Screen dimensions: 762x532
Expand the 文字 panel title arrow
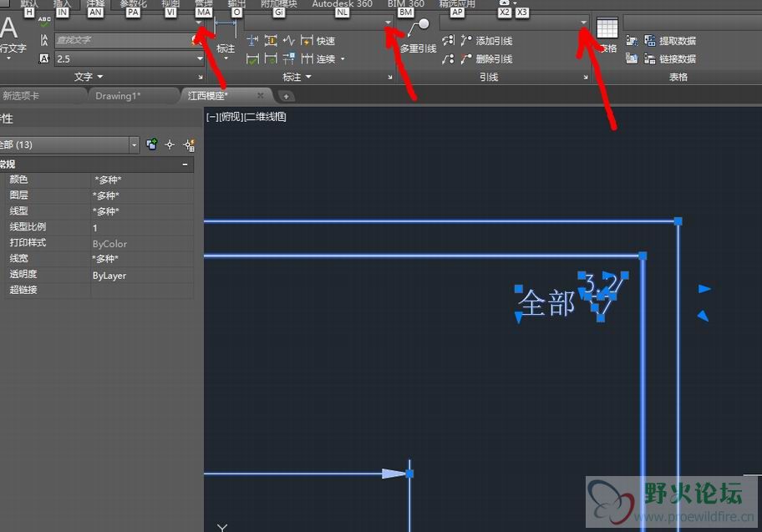point(100,77)
